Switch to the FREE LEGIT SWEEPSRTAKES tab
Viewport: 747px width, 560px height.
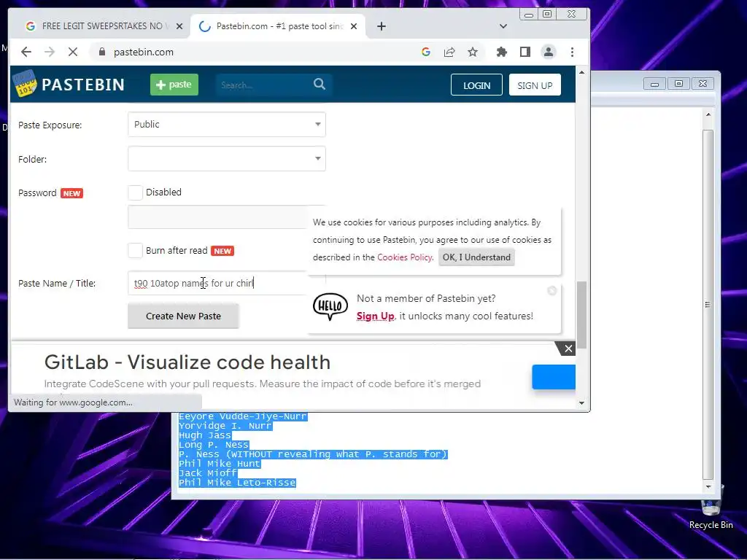[x=104, y=26]
